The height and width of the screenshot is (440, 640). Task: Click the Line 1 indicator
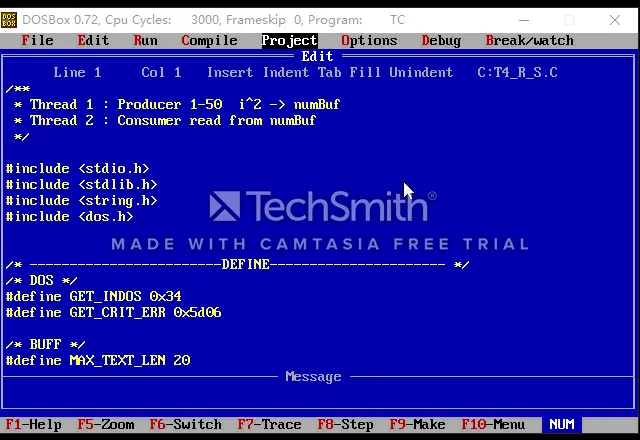tap(77, 73)
